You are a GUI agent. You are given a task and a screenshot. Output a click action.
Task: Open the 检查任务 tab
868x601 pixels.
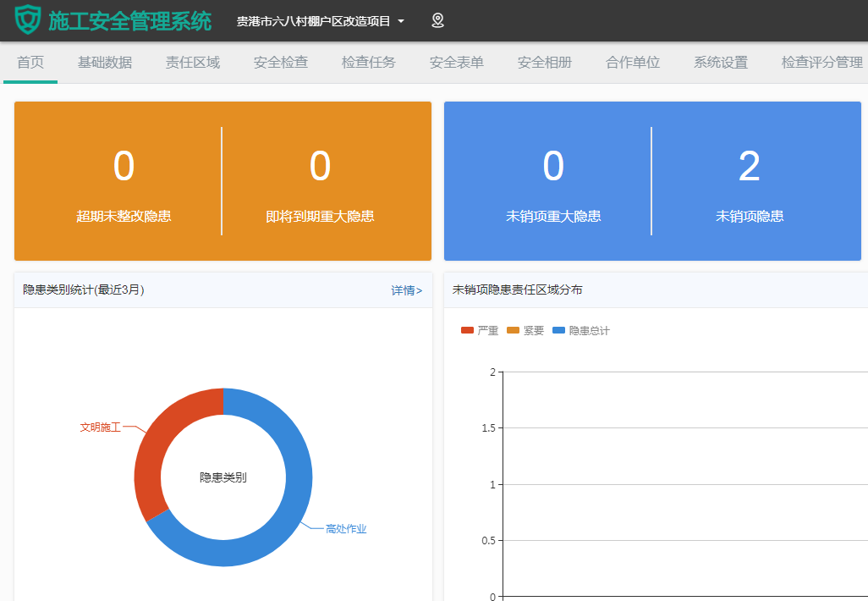point(369,62)
